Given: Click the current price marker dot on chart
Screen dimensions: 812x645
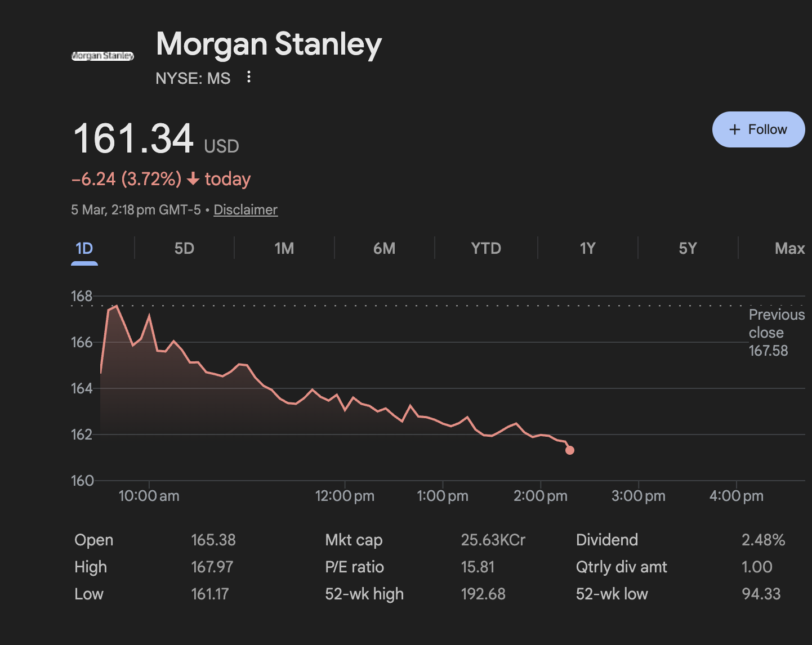Looking at the screenshot, I should click(x=570, y=450).
